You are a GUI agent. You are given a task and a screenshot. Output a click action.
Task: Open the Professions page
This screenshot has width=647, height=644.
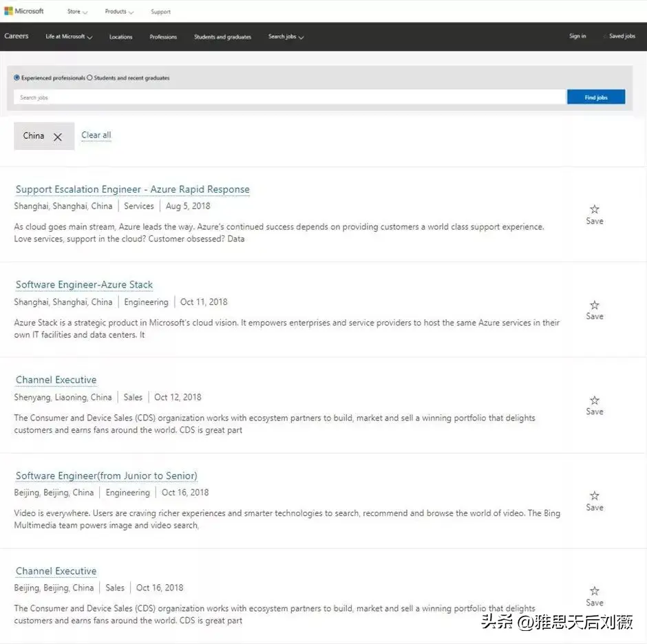coord(163,36)
